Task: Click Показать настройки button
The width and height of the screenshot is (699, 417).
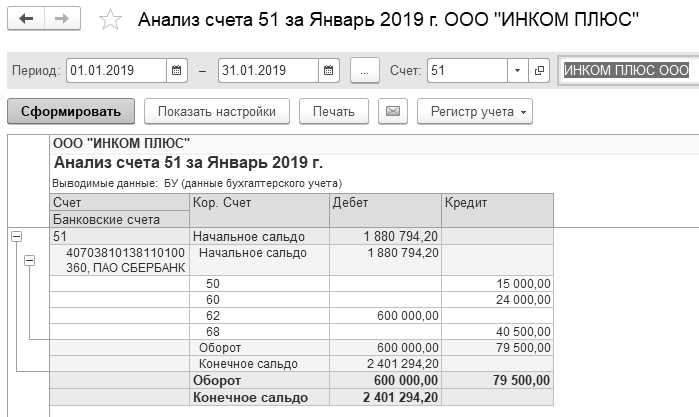Action: point(216,110)
